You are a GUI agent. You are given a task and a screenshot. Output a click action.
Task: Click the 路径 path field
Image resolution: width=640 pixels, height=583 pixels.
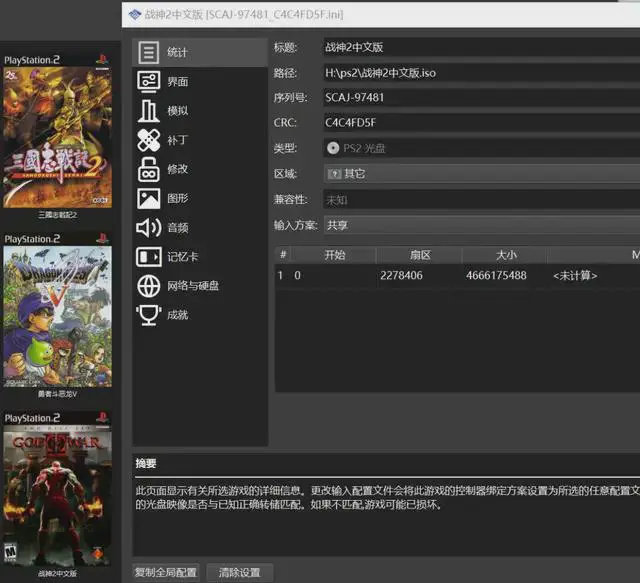[482, 73]
